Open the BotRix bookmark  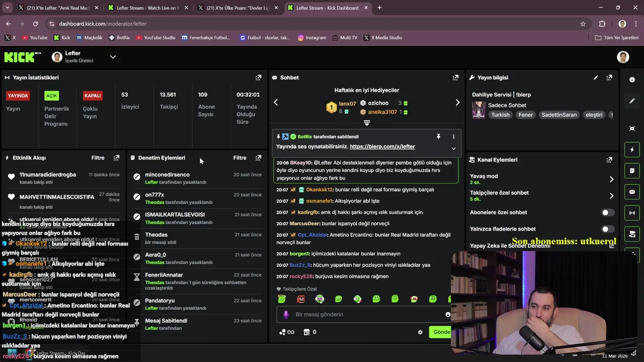119,38
